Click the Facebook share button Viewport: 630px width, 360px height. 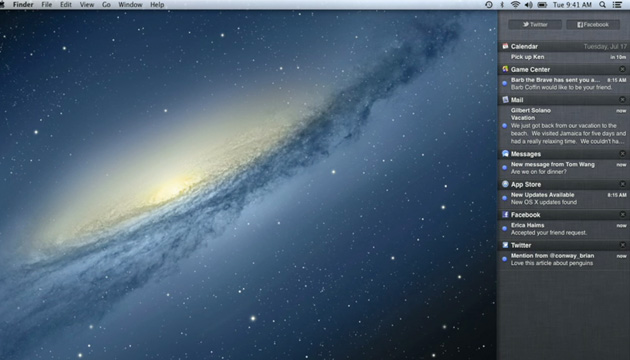(x=593, y=25)
